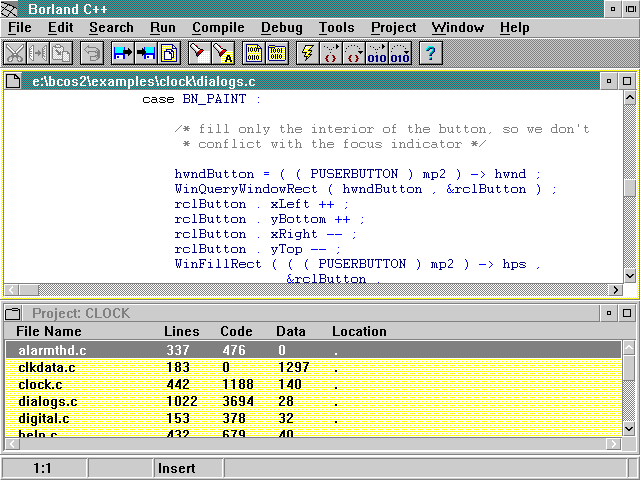This screenshot has width=640, height=480.
Task: Open the Edit menu
Action: tap(60, 27)
